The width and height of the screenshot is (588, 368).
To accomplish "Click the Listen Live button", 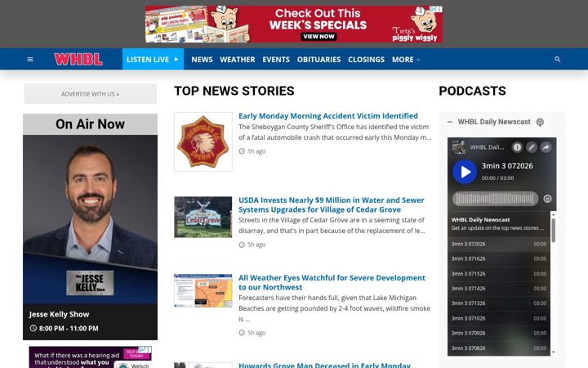I will pyautogui.click(x=153, y=60).
